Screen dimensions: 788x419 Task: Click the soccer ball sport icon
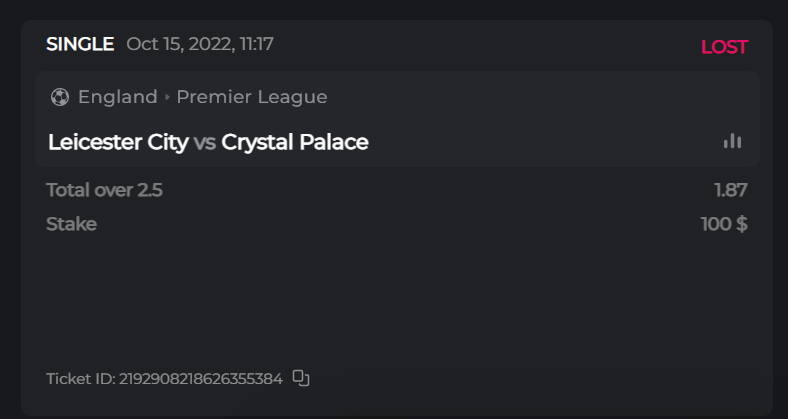tap(60, 97)
